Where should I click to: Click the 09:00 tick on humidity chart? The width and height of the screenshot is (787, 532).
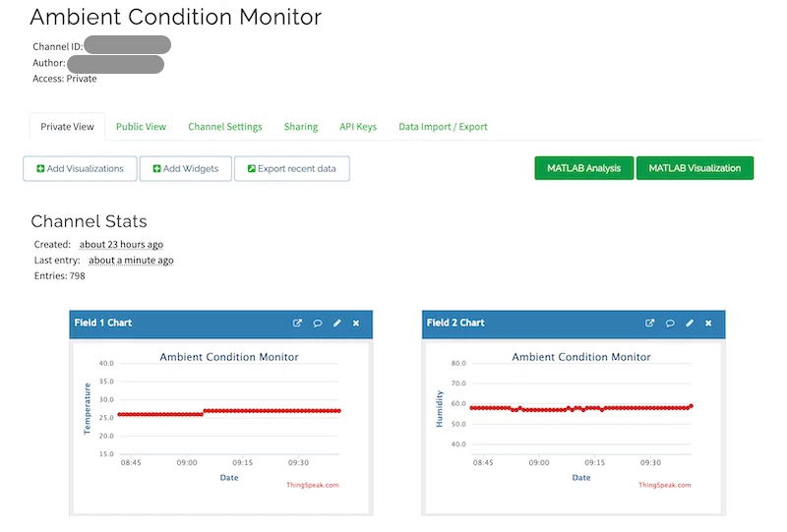[538, 462]
